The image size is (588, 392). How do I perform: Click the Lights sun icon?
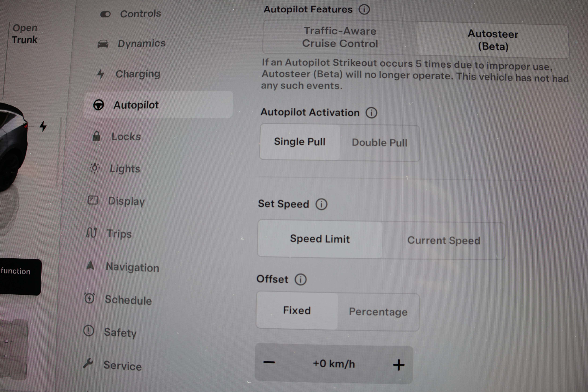click(x=94, y=168)
